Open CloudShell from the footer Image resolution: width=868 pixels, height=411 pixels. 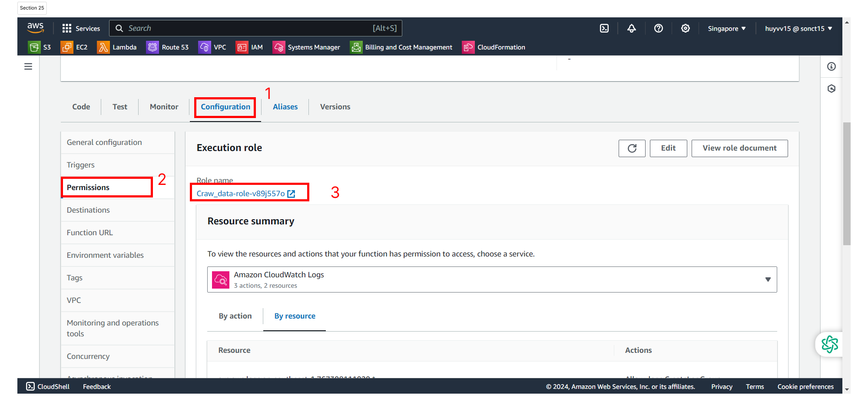pyautogui.click(x=48, y=386)
